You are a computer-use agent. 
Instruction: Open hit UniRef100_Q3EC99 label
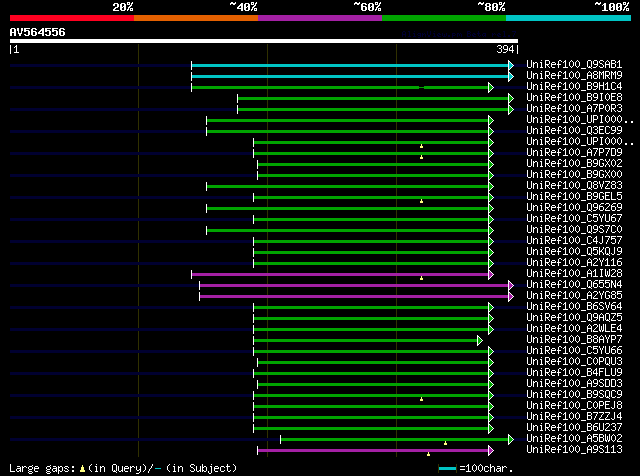pos(574,131)
